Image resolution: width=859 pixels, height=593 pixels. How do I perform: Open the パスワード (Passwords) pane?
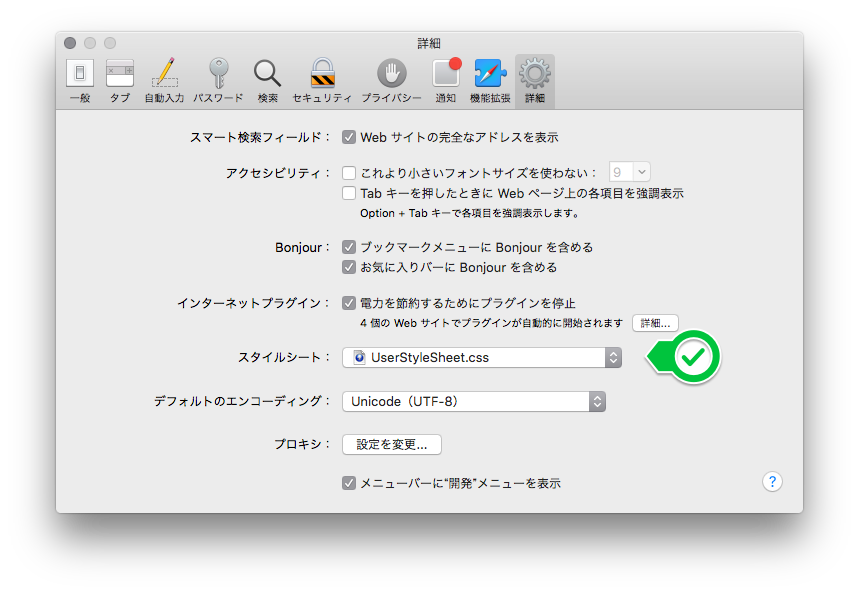point(218,81)
